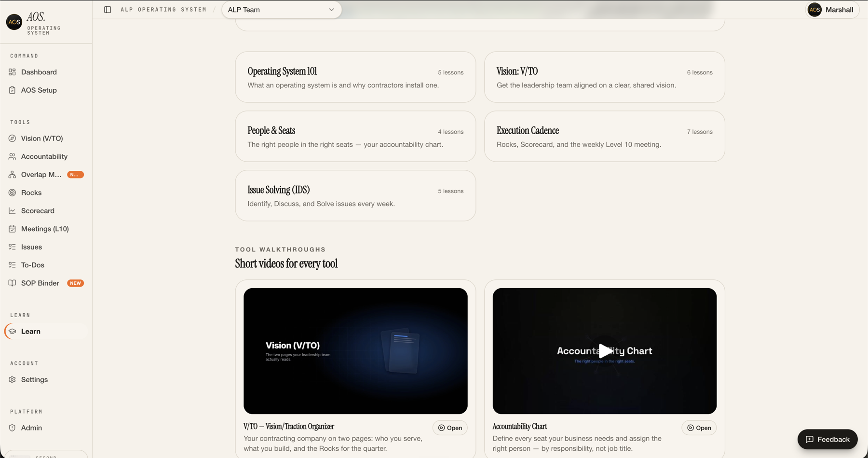Open Issue Solving (IDS) course card

[355, 195]
